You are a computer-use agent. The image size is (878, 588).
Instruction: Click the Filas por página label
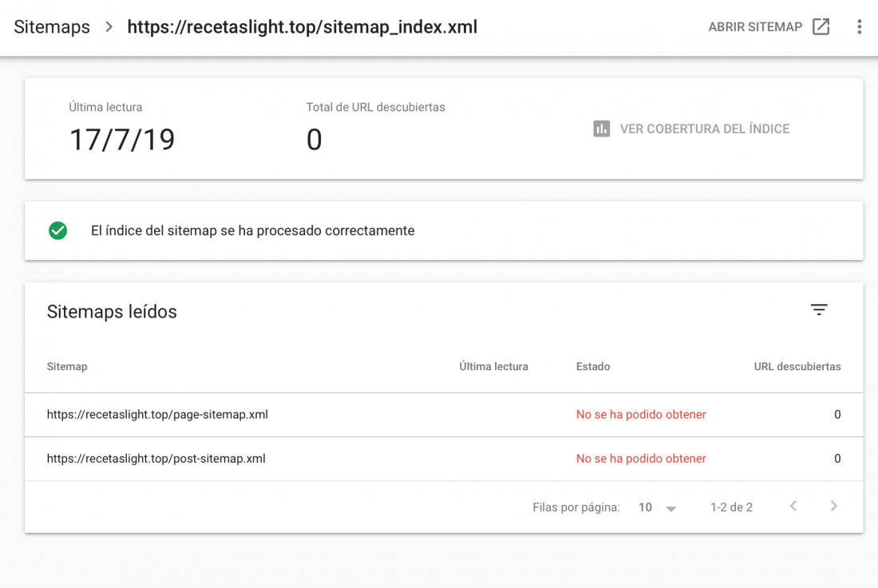click(576, 507)
